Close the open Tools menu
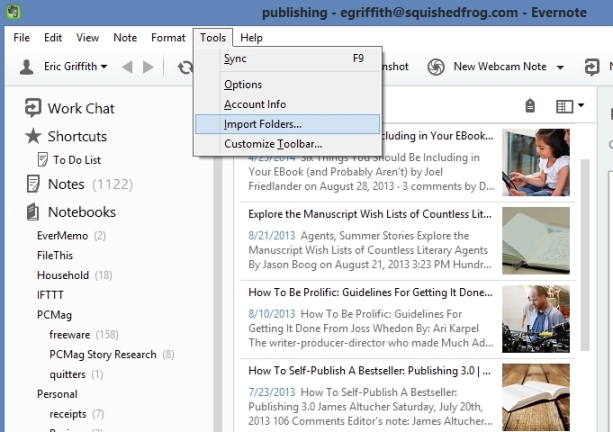Viewport: 613px width, 432px height. click(213, 38)
